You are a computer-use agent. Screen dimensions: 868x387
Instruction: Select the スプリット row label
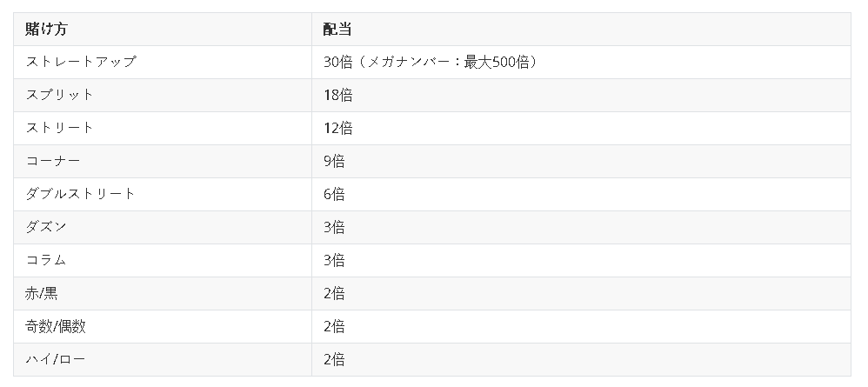click(x=60, y=95)
